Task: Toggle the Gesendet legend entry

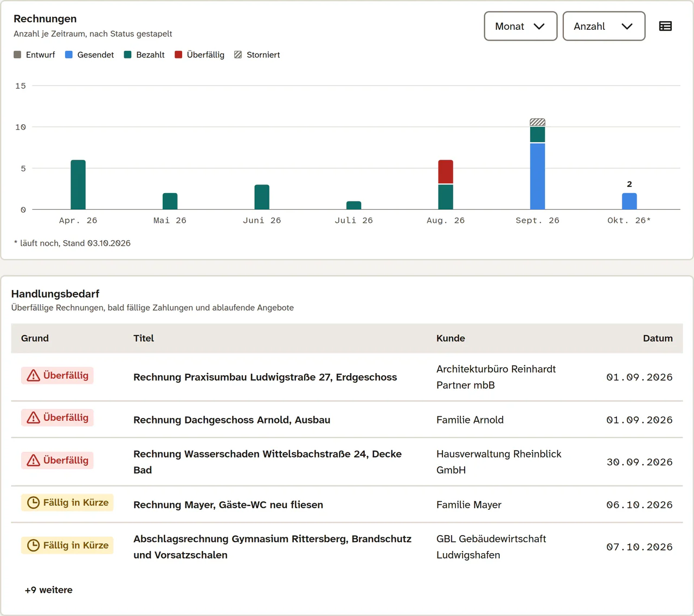Action: pos(89,55)
